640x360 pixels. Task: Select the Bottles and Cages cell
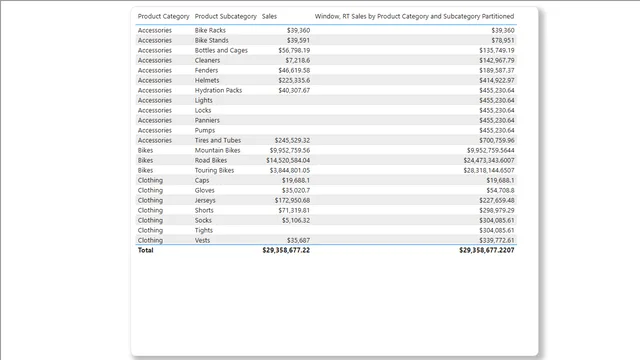point(221,50)
